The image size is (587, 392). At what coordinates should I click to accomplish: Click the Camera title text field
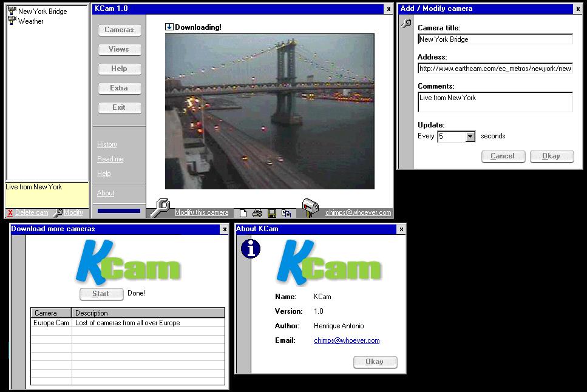coord(495,39)
